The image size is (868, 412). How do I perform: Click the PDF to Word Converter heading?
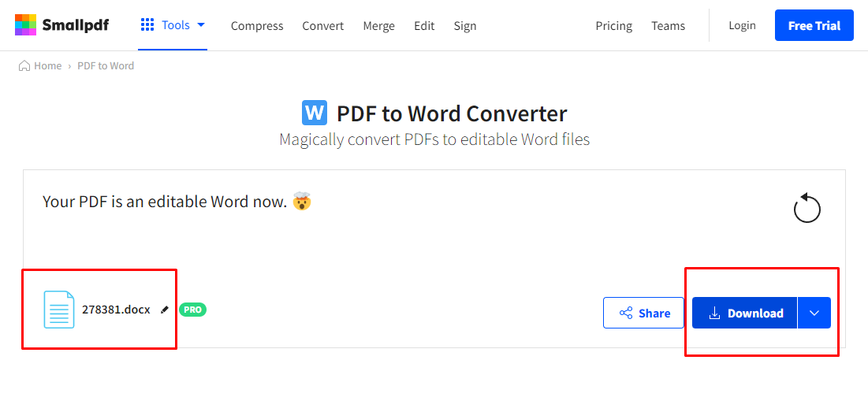point(452,113)
